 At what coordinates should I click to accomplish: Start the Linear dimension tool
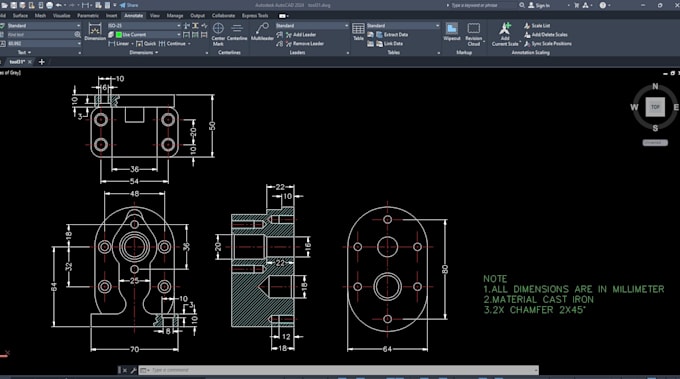(x=119, y=44)
